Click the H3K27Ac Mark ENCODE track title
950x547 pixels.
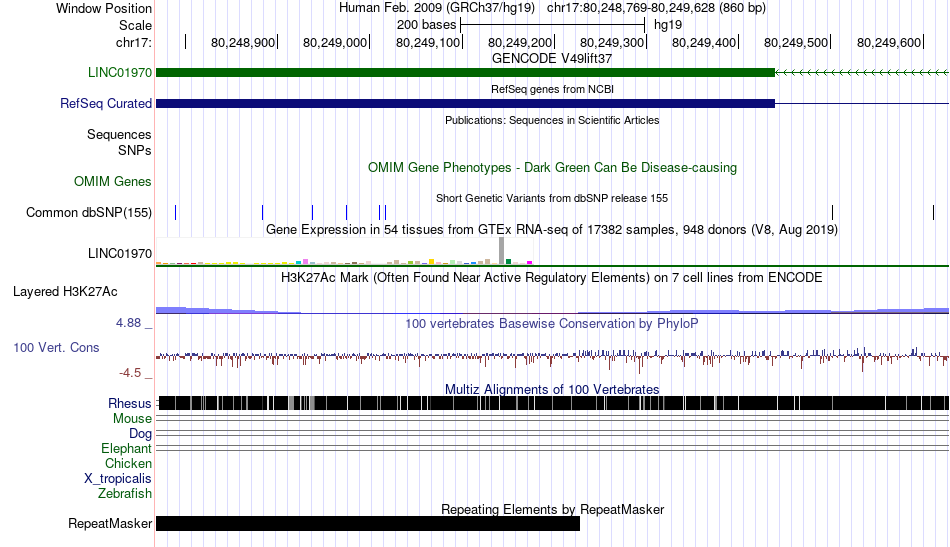[x=552, y=278]
